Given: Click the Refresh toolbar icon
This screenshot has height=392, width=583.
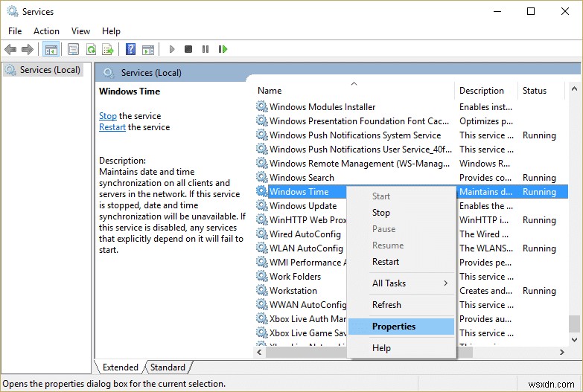Looking at the screenshot, I should 91,49.
